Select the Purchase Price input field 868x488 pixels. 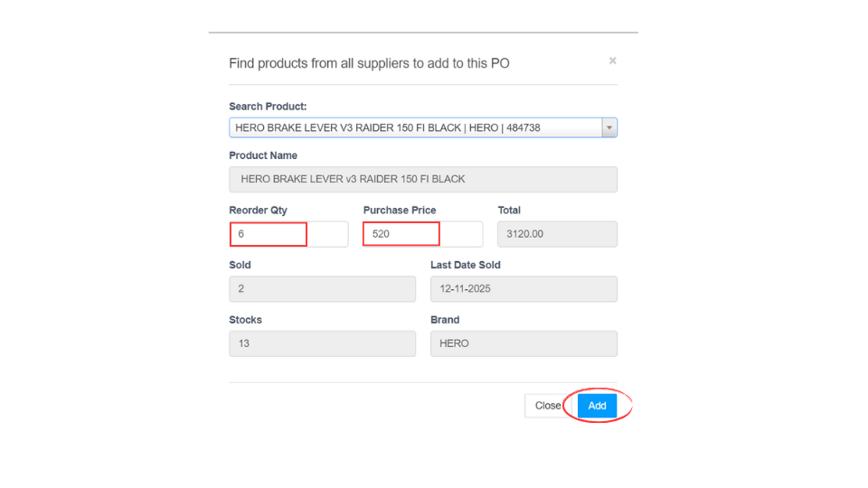click(x=422, y=234)
